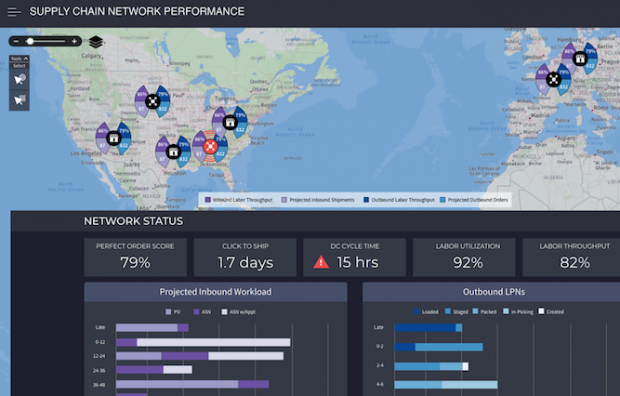Click the Late bar in Outbound LPNs
This screenshot has height=396, width=620.
[428, 328]
